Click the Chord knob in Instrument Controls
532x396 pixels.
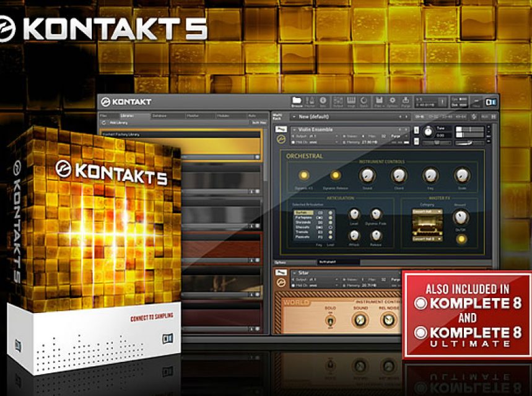pyautogui.click(x=399, y=175)
